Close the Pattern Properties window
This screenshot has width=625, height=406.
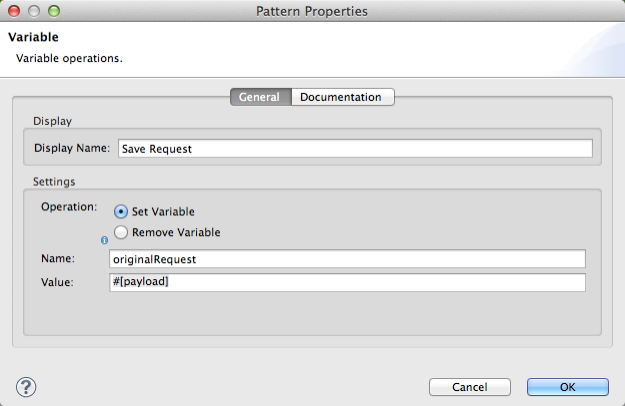(x=14, y=12)
